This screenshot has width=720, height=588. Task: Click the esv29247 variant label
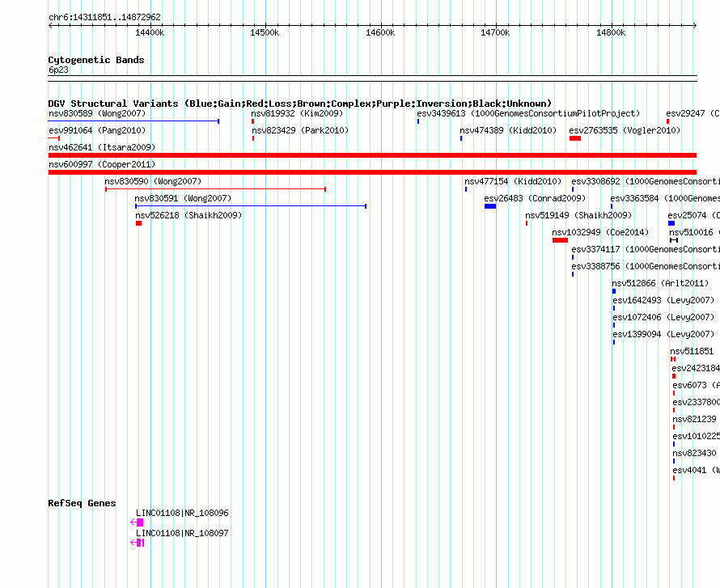pos(692,113)
